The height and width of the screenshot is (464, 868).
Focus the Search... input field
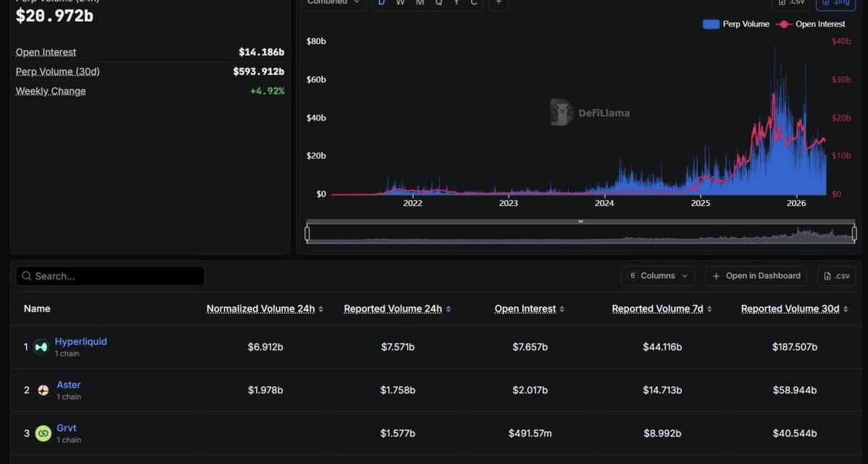click(110, 276)
